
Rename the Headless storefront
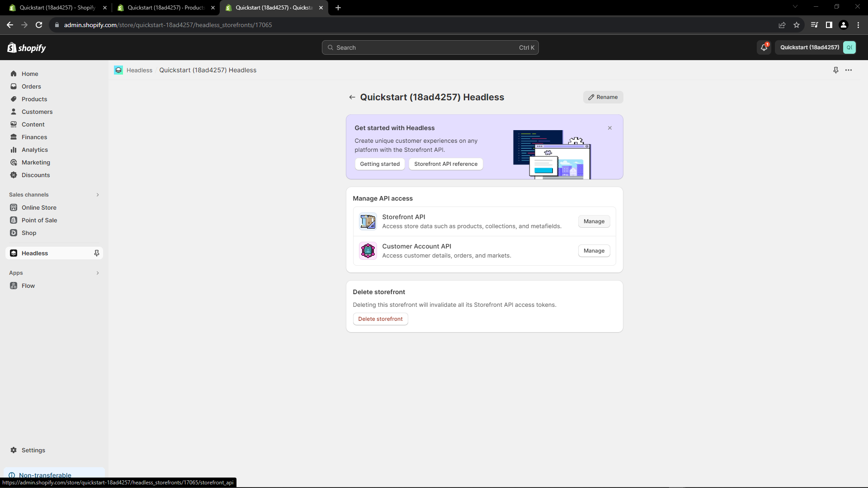pyautogui.click(x=603, y=97)
